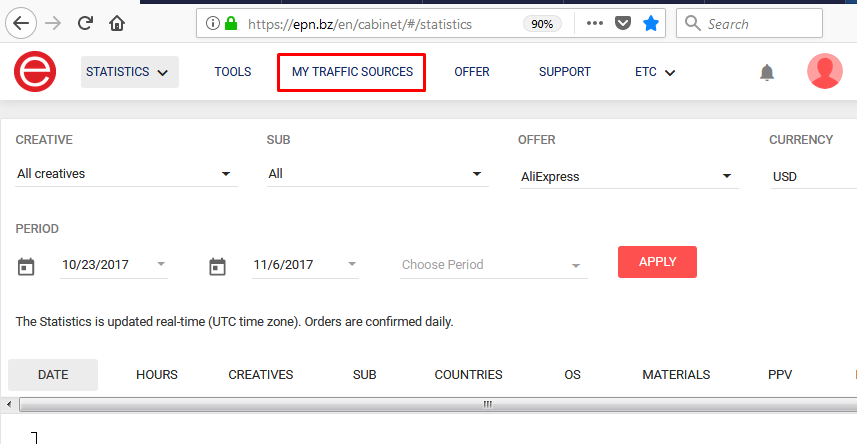
Task: Go back with the browser back arrow
Action: [x=21, y=24]
